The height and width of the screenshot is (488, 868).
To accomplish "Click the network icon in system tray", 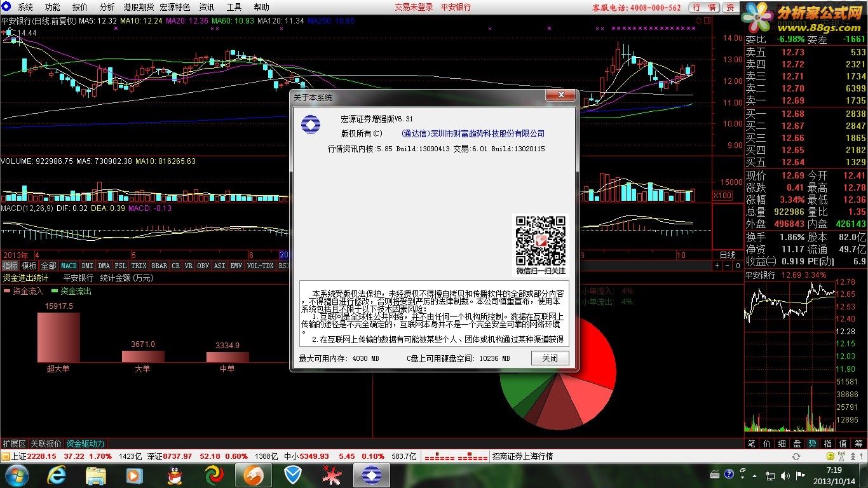I will point(770,475).
